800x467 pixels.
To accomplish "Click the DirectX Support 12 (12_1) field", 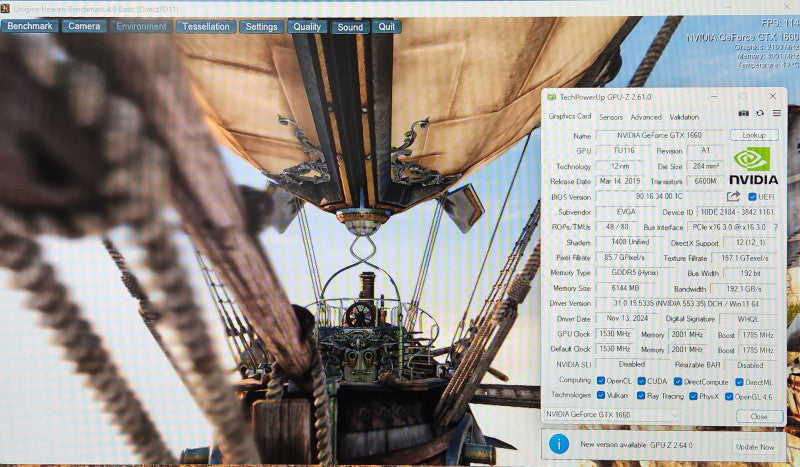I will coord(750,243).
